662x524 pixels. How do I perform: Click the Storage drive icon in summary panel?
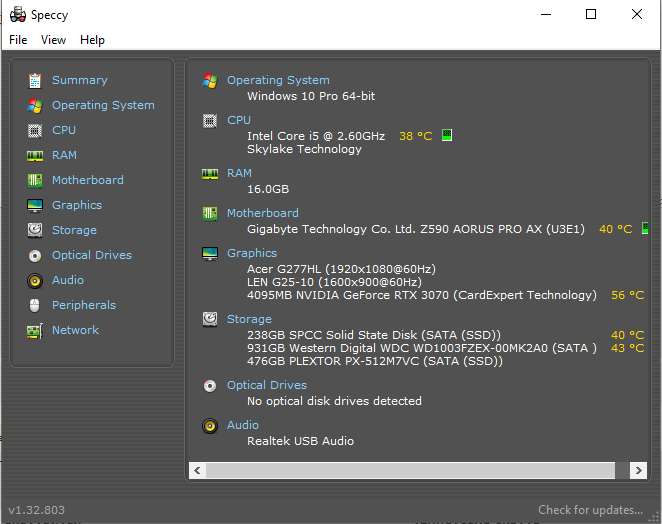[x=210, y=320]
